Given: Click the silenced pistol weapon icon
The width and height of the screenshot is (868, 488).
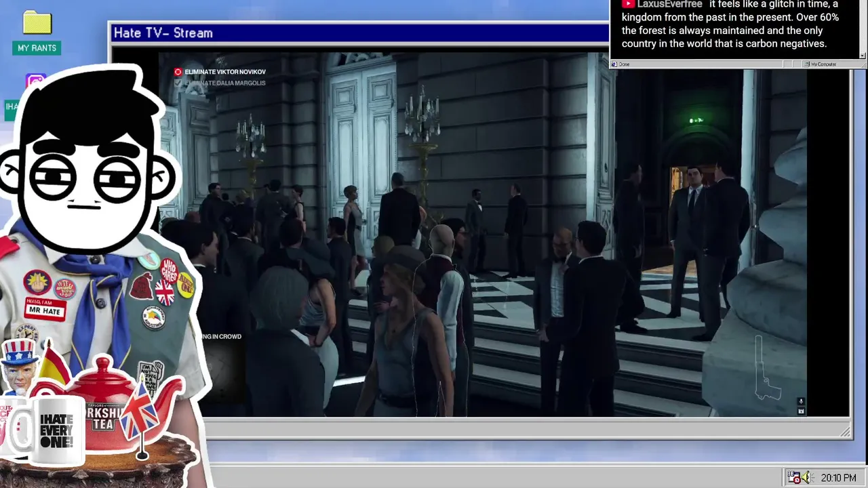Looking at the screenshot, I should 768,369.
